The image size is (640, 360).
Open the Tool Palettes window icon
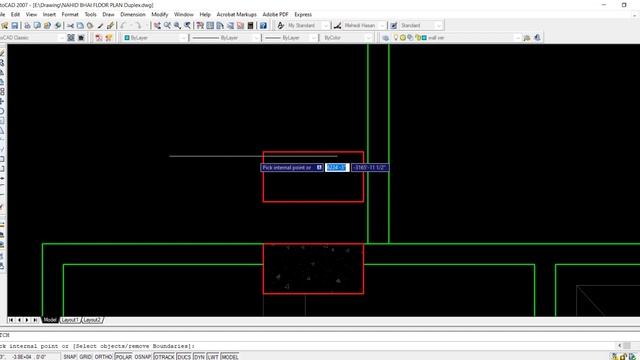220,25
